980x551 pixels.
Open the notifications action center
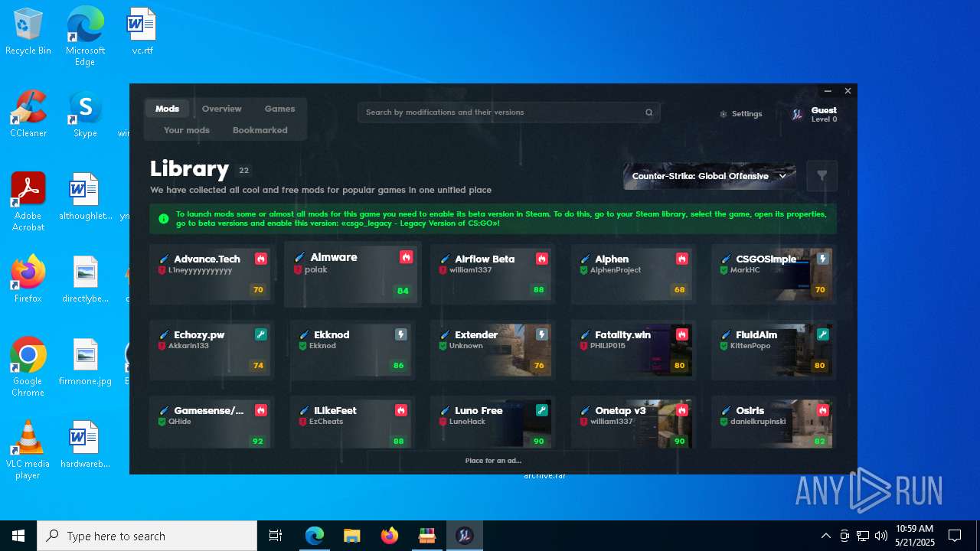click(955, 536)
